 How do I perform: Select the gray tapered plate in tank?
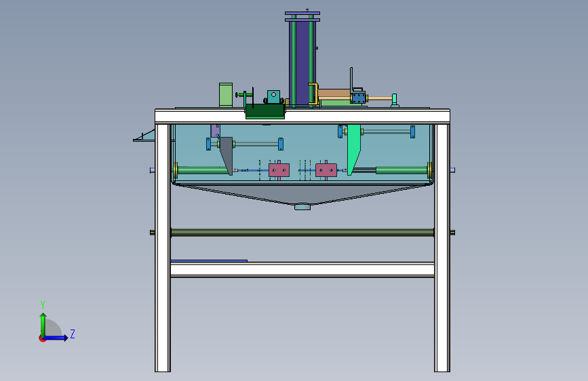(226, 155)
